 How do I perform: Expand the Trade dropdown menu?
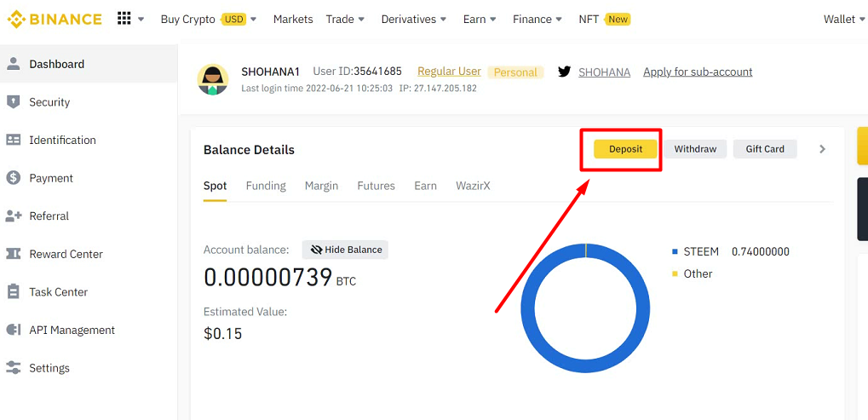[x=361, y=20]
